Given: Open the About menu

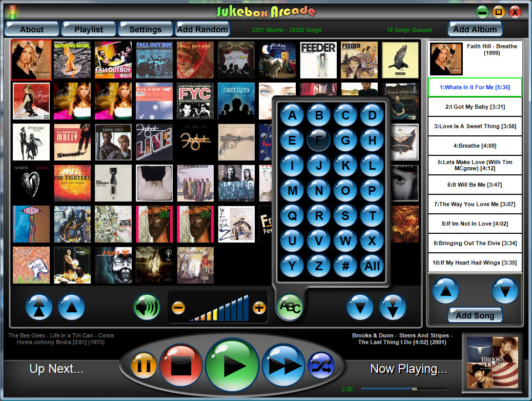Looking at the screenshot, I should [32, 29].
